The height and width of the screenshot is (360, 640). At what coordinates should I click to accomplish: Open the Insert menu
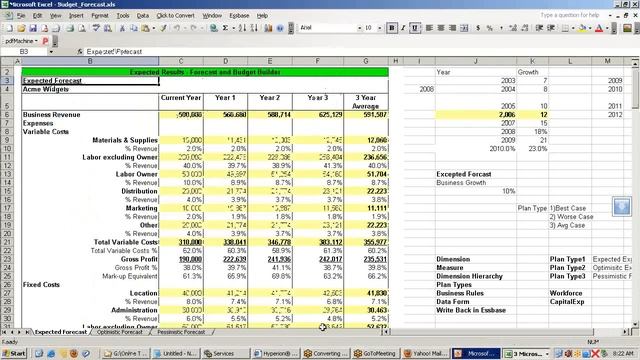76,16
